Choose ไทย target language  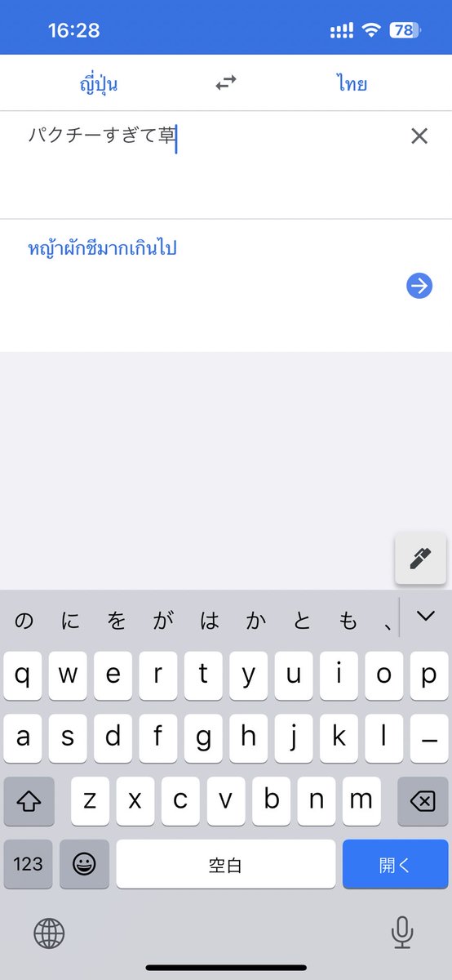point(352,83)
